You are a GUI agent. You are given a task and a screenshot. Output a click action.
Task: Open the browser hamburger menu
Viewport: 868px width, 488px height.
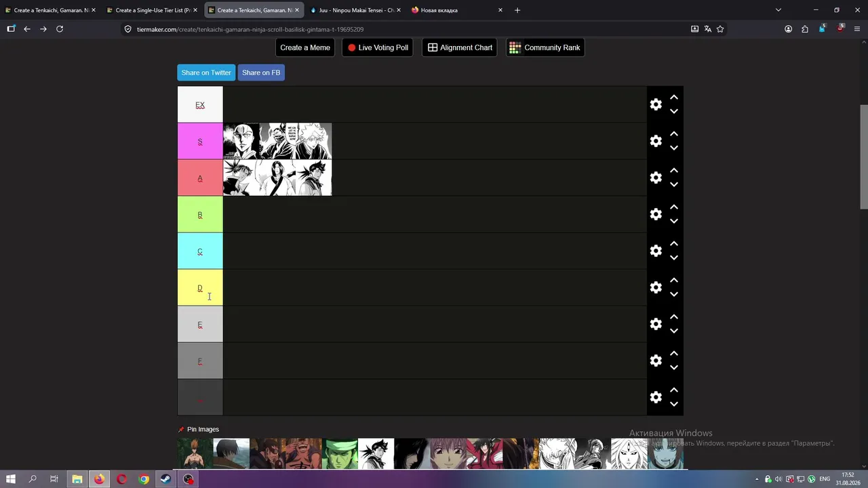tap(857, 29)
